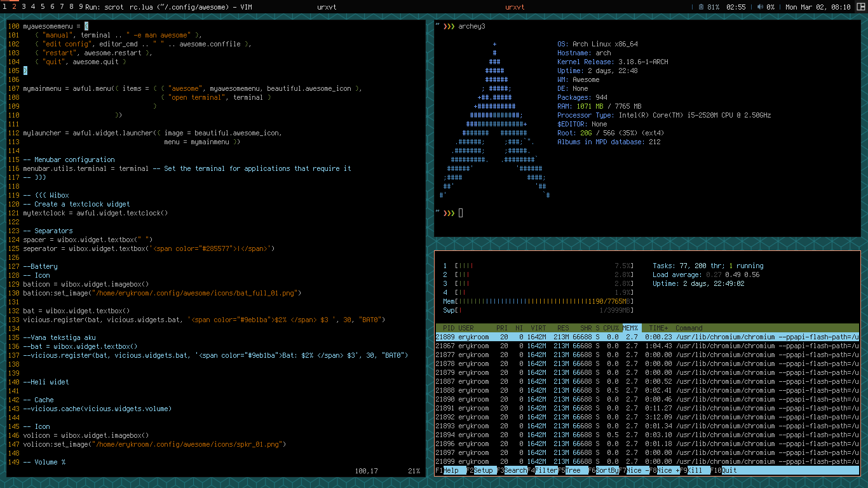Viewport: 868px width, 488px height.
Task: Switch to workspace tag 2
Action: tap(14, 7)
